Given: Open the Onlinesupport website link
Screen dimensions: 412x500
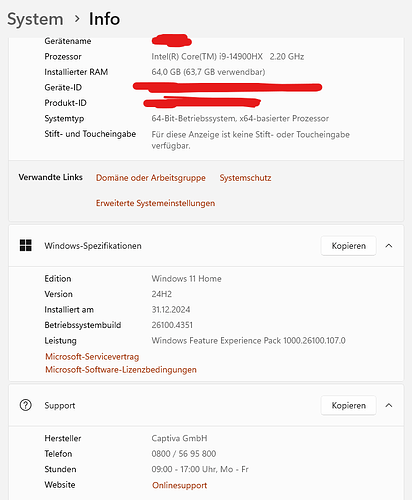Looking at the screenshot, I should [179, 485].
